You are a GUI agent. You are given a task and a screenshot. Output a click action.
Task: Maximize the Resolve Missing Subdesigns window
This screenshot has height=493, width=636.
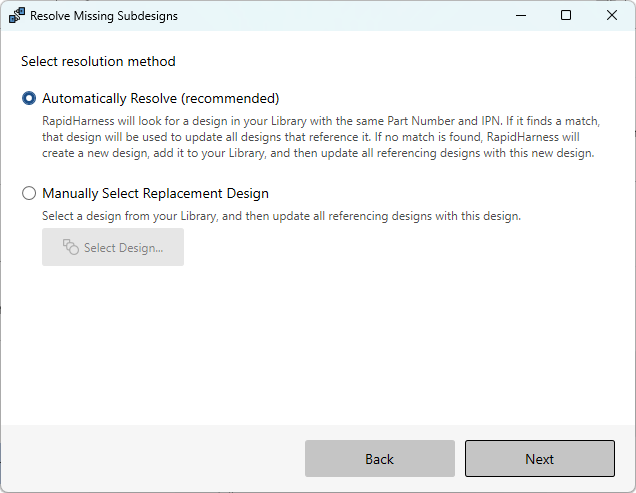tap(566, 16)
